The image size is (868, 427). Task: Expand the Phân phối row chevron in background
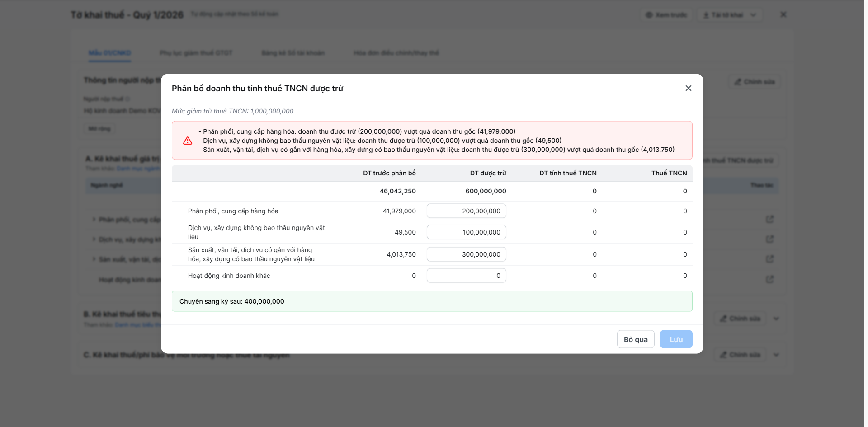pyautogui.click(x=94, y=219)
